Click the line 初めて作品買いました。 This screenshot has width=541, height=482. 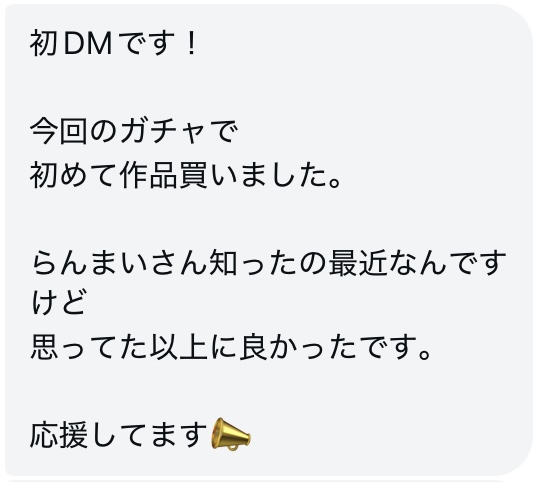tap(186, 175)
